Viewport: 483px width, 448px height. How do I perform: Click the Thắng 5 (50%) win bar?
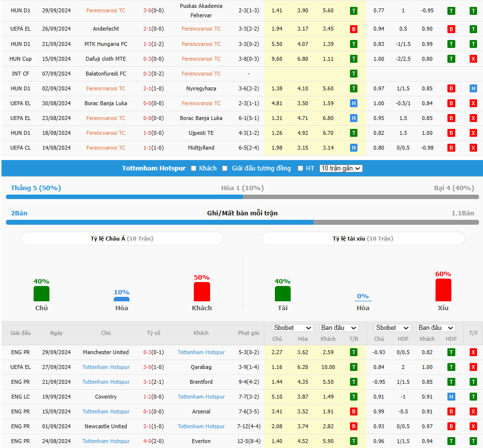124,197
